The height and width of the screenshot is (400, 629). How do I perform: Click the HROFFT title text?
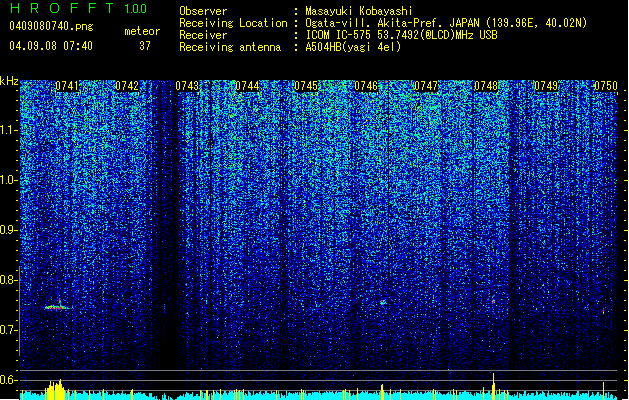(x=62, y=8)
